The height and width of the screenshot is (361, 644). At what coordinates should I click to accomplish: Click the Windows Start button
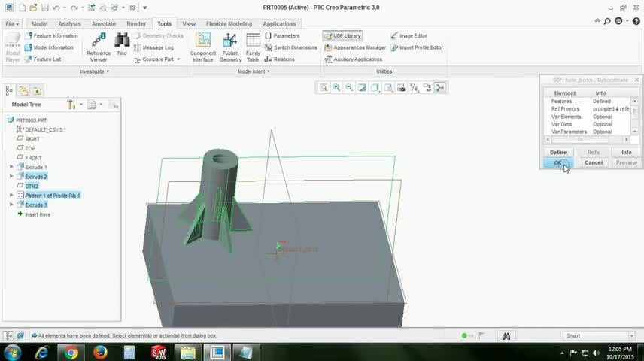(x=12, y=353)
